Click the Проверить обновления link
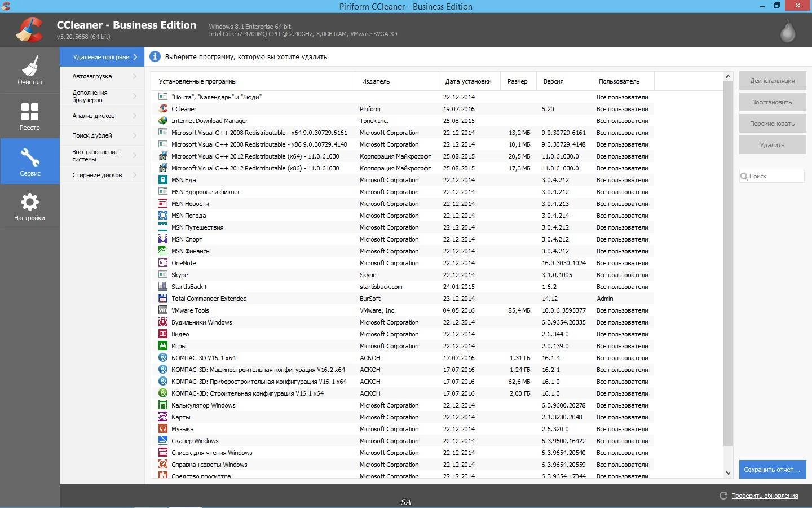The image size is (812, 508). pyautogui.click(x=765, y=496)
